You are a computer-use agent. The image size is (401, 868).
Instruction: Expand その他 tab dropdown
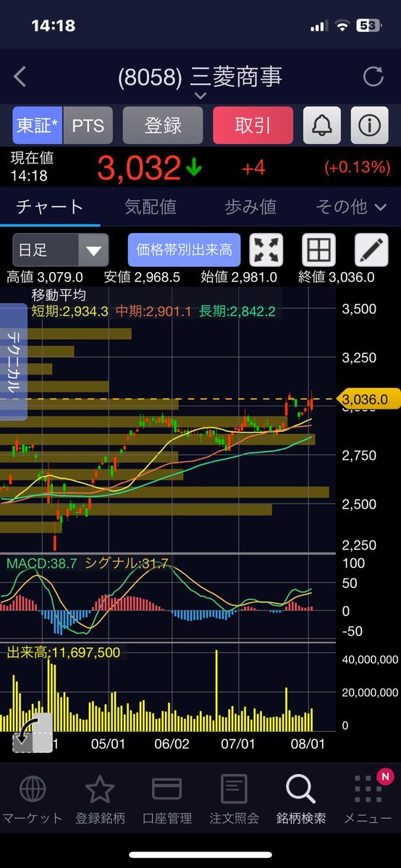click(351, 208)
